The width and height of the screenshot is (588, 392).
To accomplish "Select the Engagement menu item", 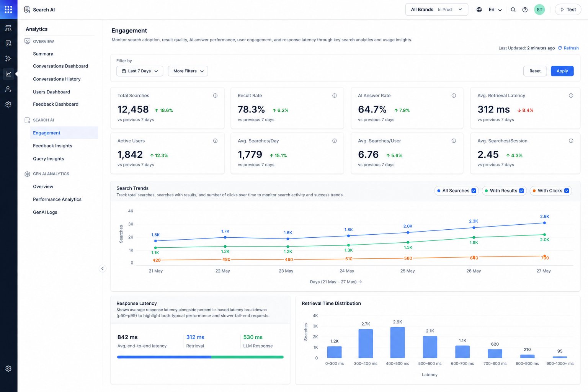I will 64,133.
